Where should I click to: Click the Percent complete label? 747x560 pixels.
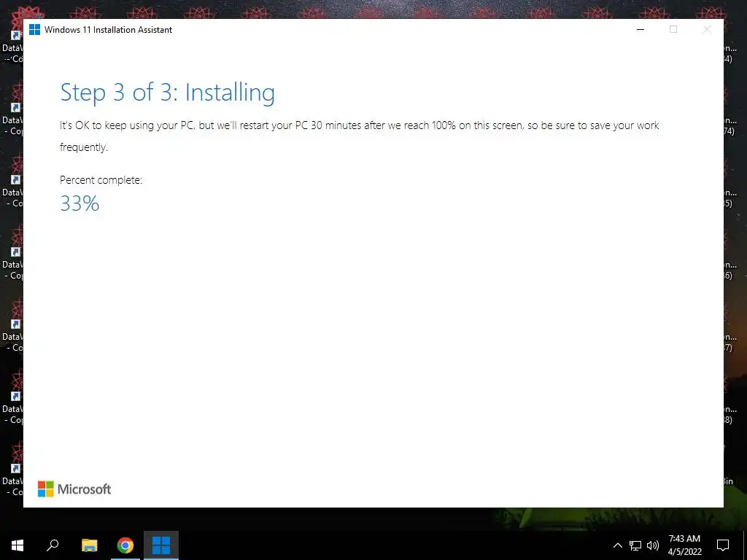click(101, 180)
